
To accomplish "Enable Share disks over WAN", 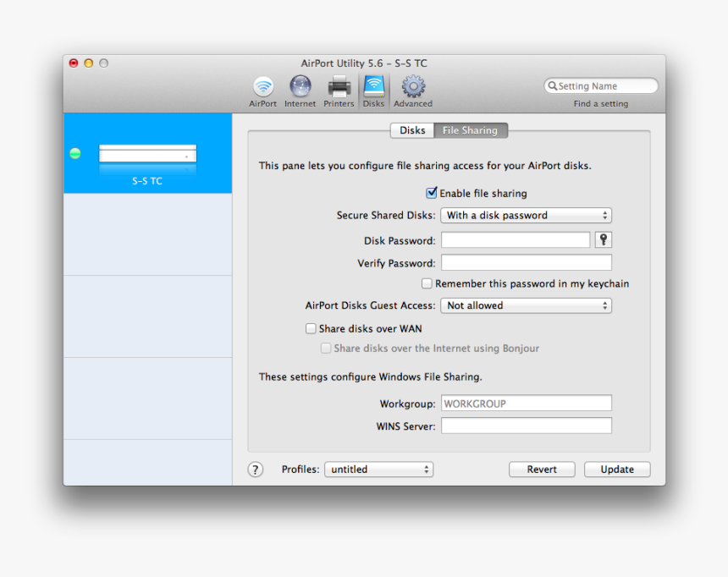I will click(311, 328).
